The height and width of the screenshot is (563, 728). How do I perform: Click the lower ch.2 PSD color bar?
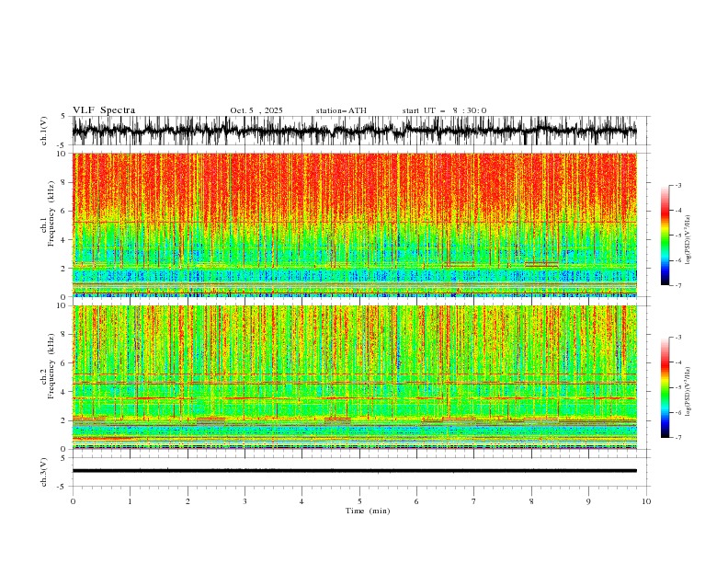665,387
